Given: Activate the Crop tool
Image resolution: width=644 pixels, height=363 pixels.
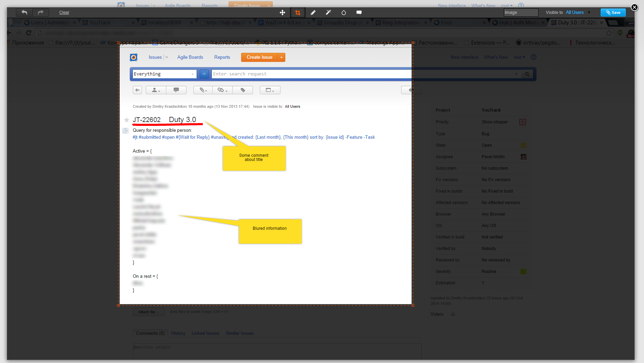Looking at the screenshot, I should (298, 13).
